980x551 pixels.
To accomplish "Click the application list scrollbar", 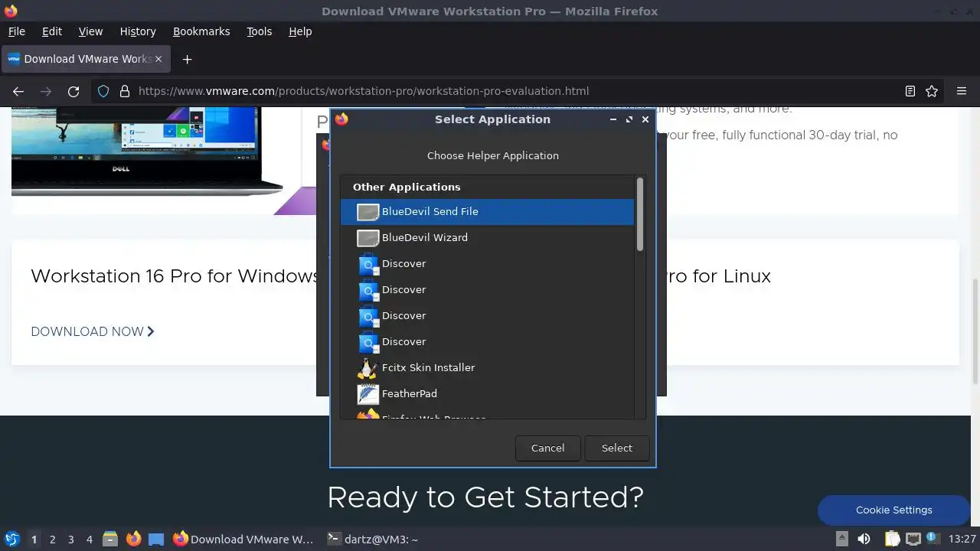I will 640,214.
